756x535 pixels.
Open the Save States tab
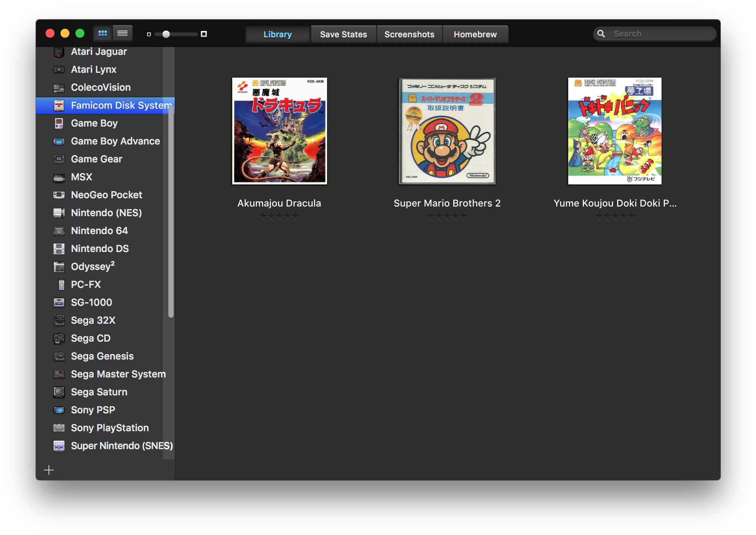pos(343,34)
